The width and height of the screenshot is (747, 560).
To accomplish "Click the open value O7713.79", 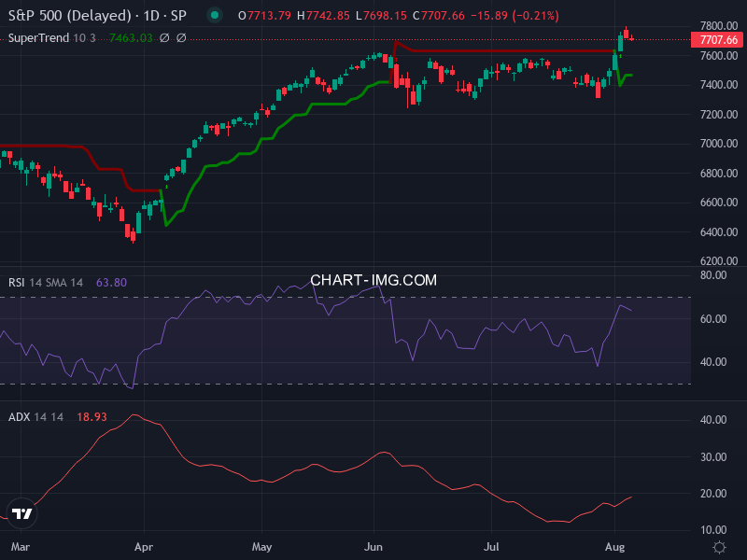I will coord(264,16).
